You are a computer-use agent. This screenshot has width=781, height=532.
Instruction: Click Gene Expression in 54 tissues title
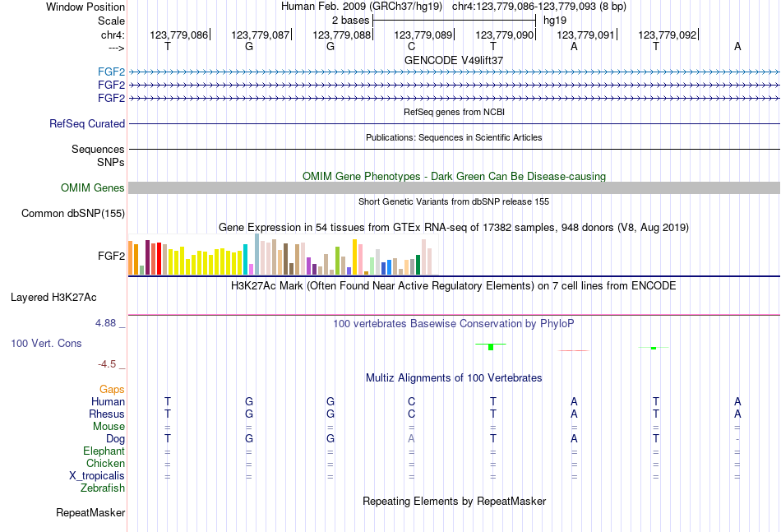[454, 228]
